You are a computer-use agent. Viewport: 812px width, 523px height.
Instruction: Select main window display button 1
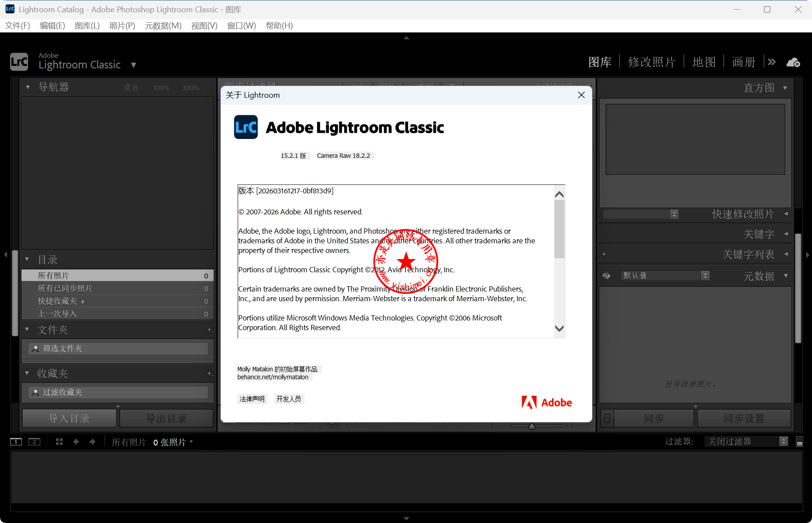coord(16,442)
